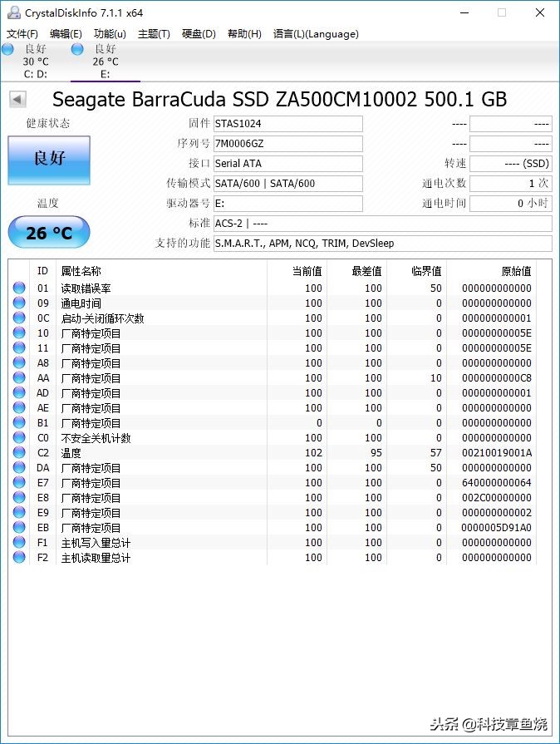Click the power-on hours field 0 小时

tap(511, 204)
